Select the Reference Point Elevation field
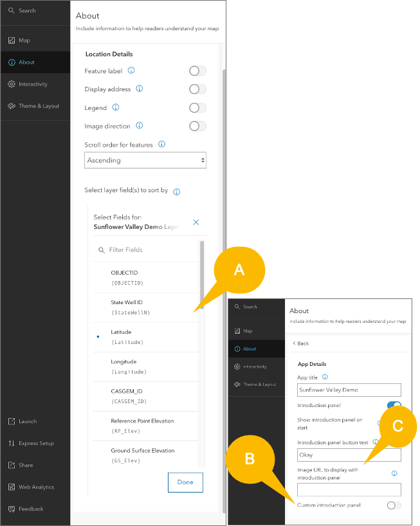This screenshot has width=420, height=526. click(x=145, y=426)
